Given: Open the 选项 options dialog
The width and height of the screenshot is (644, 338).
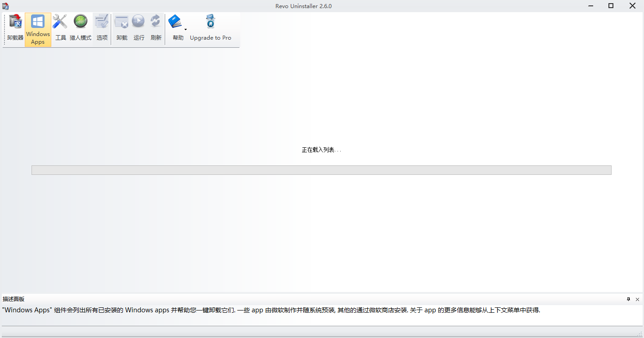Looking at the screenshot, I should 102,29.
